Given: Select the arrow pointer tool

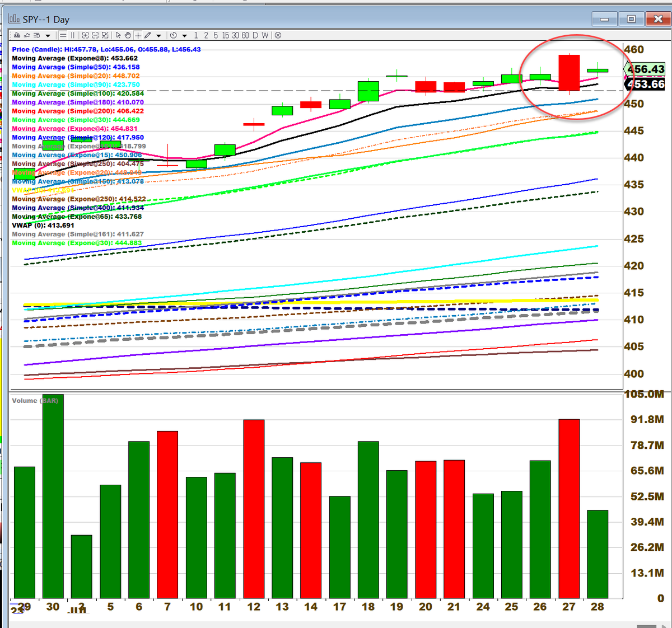Looking at the screenshot, I should [x=118, y=35].
